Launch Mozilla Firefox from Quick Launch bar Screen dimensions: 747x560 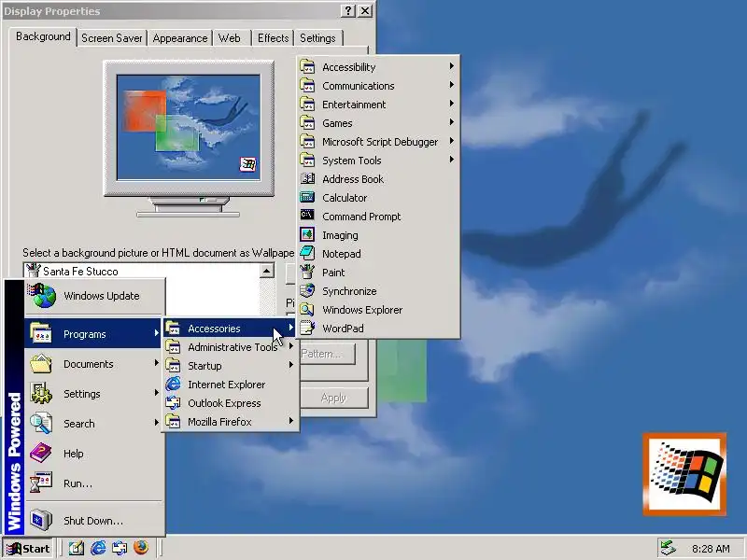[x=141, y=548]
